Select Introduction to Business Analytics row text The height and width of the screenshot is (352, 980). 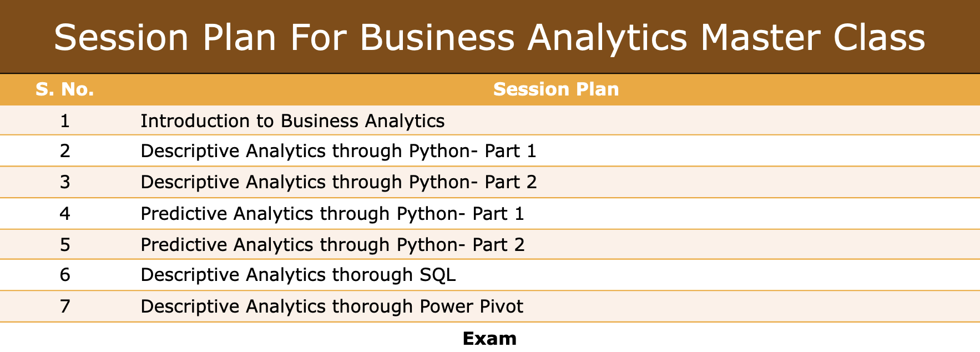point(292,120)
